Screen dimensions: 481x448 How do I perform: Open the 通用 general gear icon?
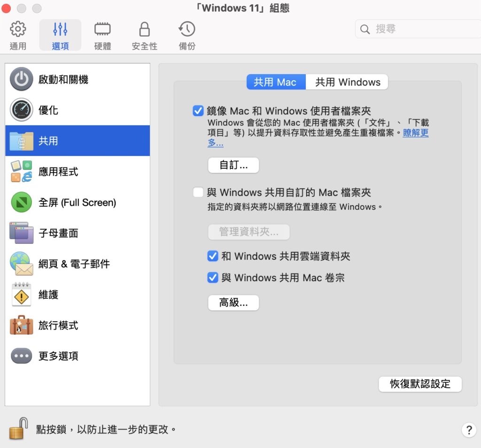point(18,29)
